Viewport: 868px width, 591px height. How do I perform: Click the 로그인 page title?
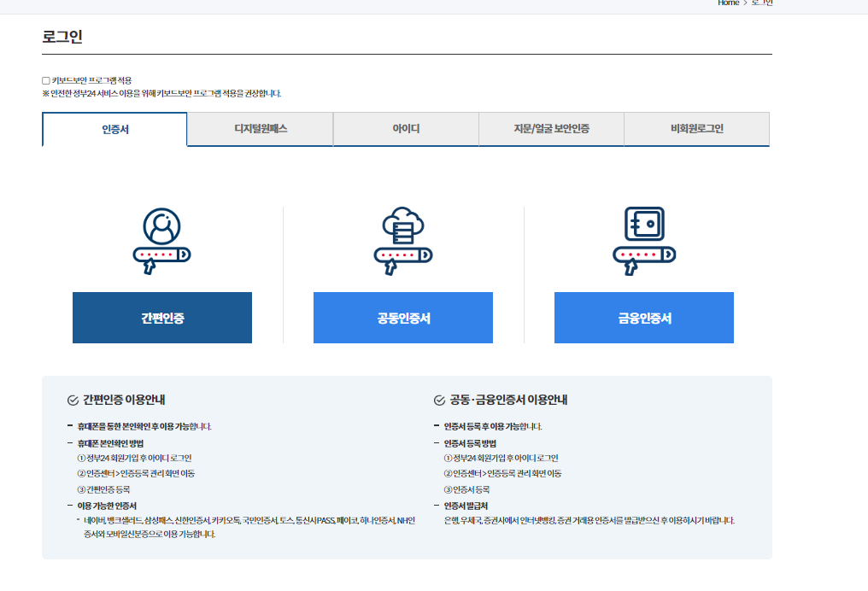(x=62, y=37)
